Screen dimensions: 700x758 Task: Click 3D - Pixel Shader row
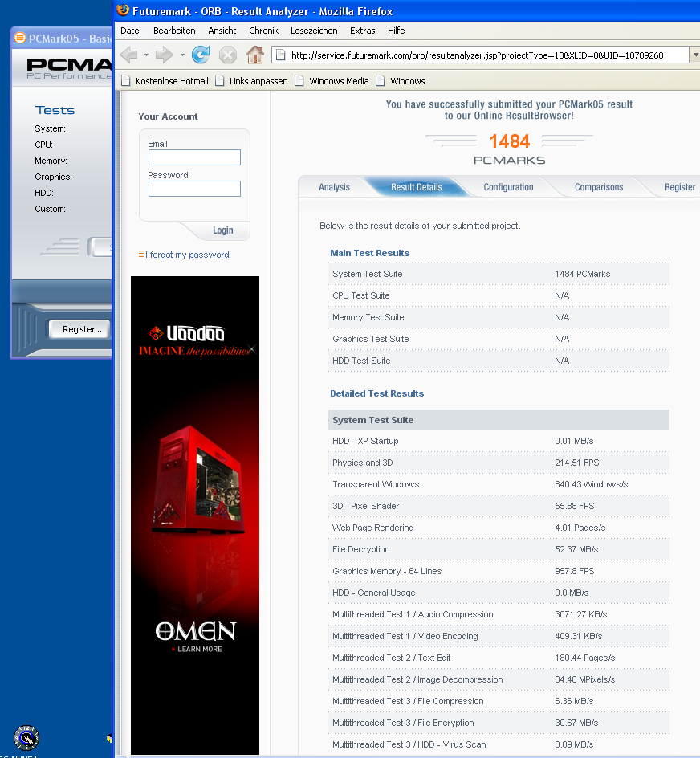click(x=499, y=507)
